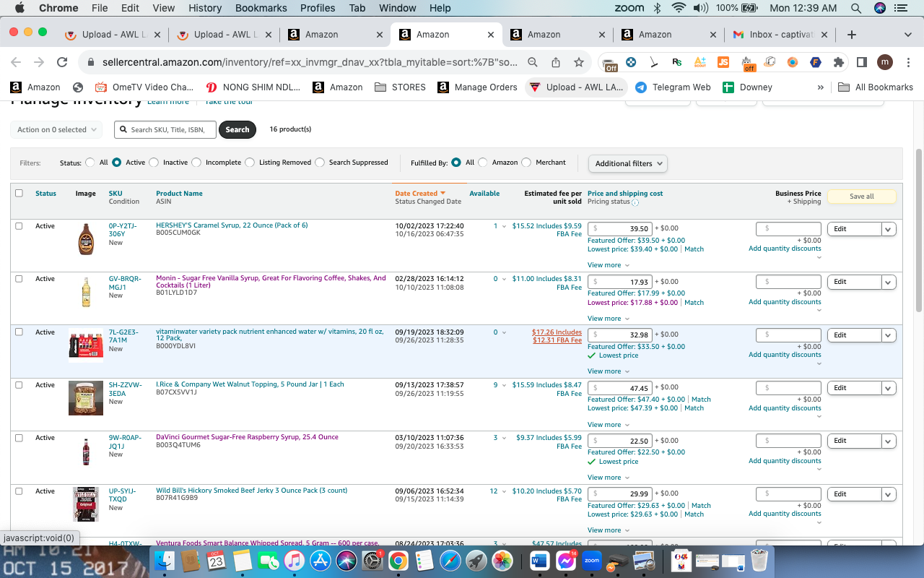Image resolution: width=924 pixels, height=578 pixels.
Task: Select the Status "All" radio button
Action: (90, 163)
